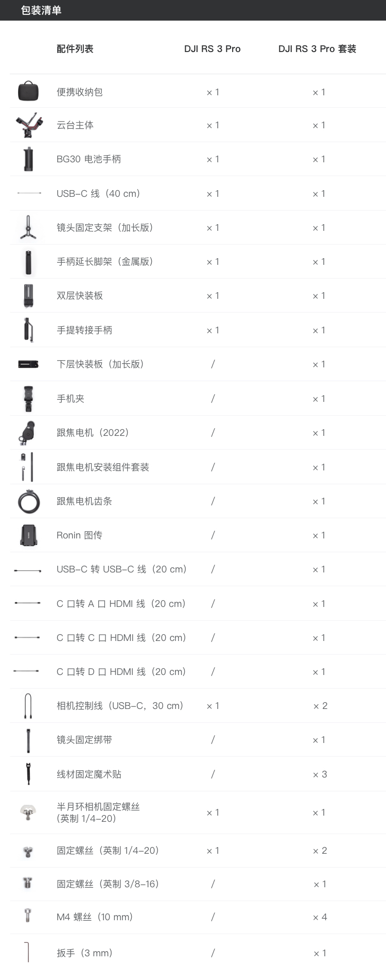Click the focus motor (2022) icon
The image size is (386, 980).
click(x=28, y=433)
